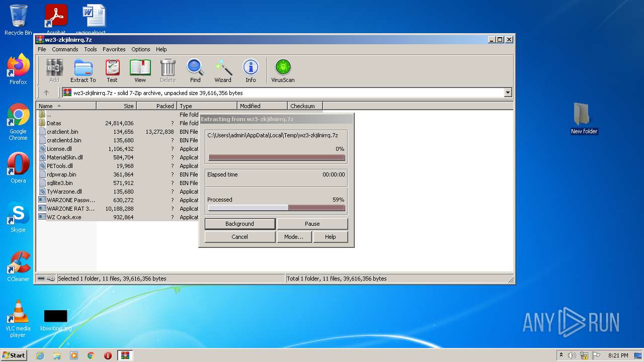The width and height of the screenshot is (644, 362).
Task: Expand the archive path dropdown
Action: pyautogui.click(x=508, y=93)
